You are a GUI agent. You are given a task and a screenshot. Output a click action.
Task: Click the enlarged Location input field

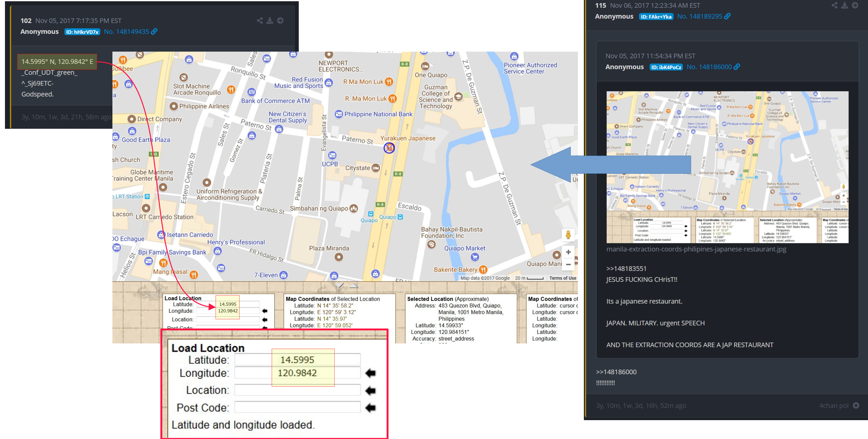(x=298, y=390)
